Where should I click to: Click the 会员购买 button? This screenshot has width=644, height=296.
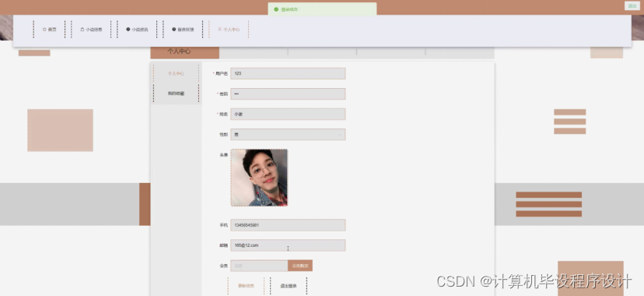coord(300,266)
